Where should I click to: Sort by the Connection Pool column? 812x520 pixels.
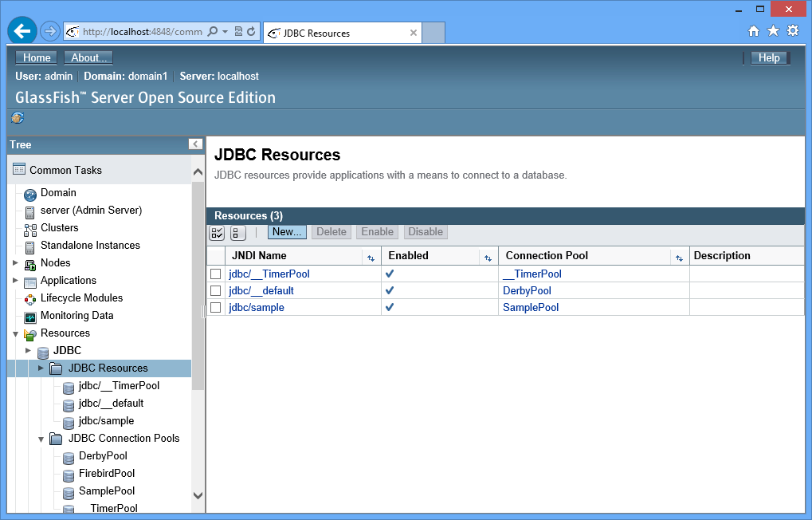point(679,258)
